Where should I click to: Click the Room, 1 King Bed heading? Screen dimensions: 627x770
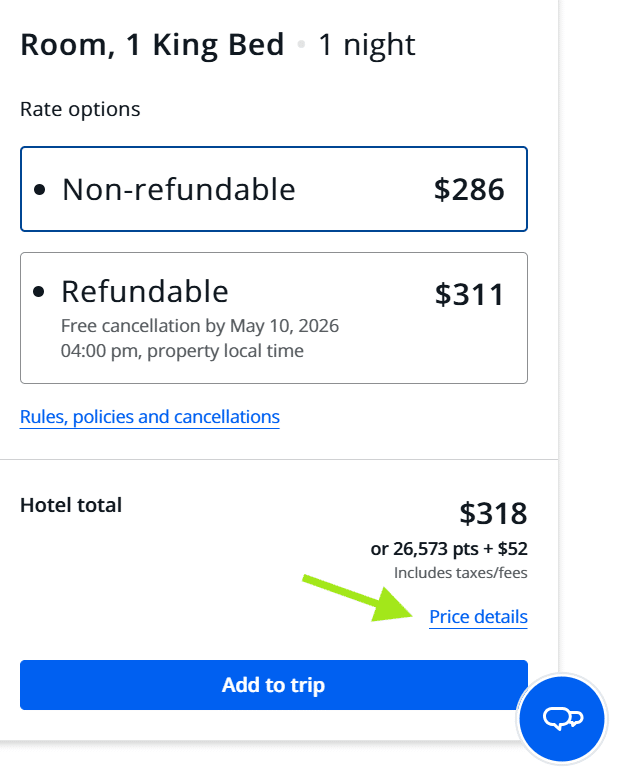[x=152, y=45]
